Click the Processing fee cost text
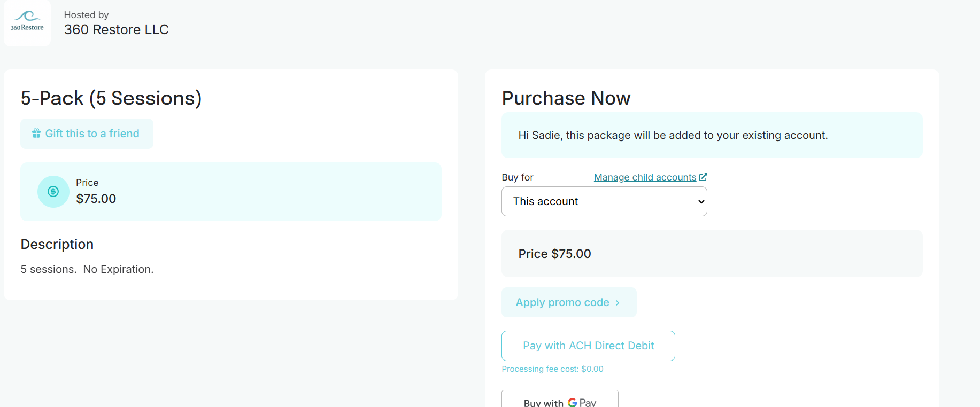The height and width of the screenshot is (407, 980). click(552, 369)
